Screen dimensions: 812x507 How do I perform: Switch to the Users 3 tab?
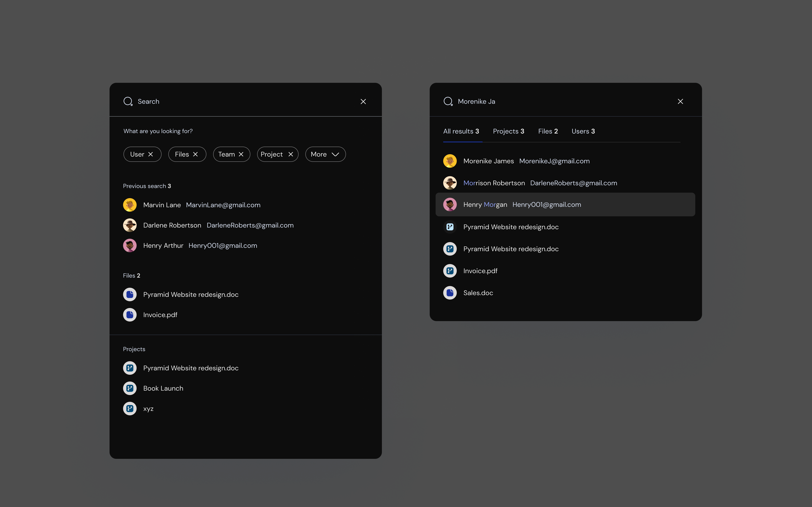583,131
